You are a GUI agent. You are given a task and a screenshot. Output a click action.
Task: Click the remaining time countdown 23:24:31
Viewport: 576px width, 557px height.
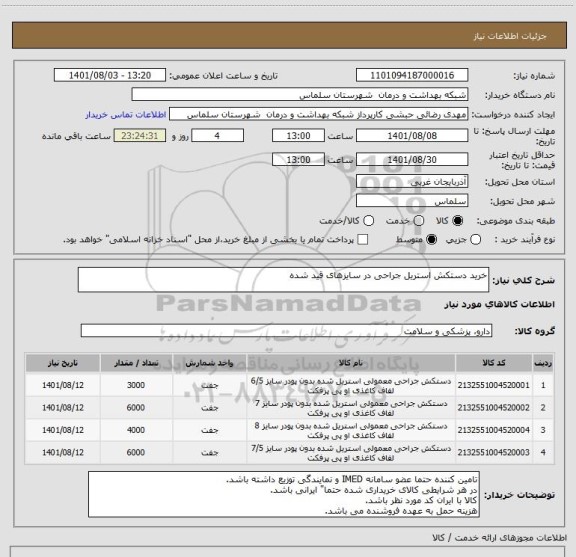click(140, 136)
